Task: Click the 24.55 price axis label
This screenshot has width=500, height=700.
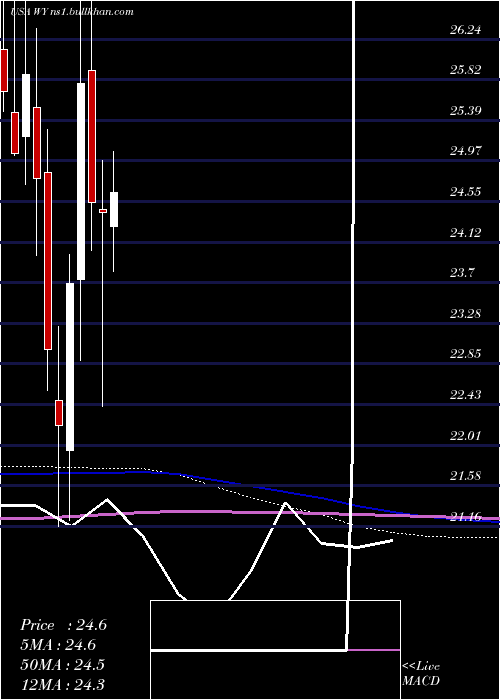Action: (x=466, y=192)
